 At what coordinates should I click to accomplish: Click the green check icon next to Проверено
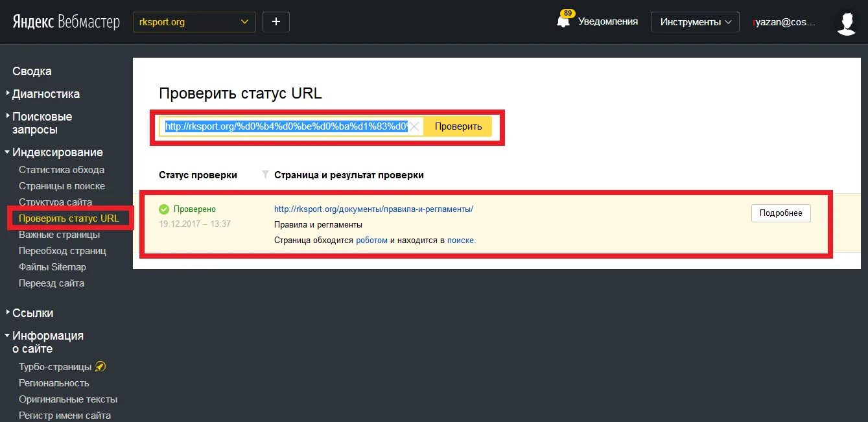coord(163,209)
